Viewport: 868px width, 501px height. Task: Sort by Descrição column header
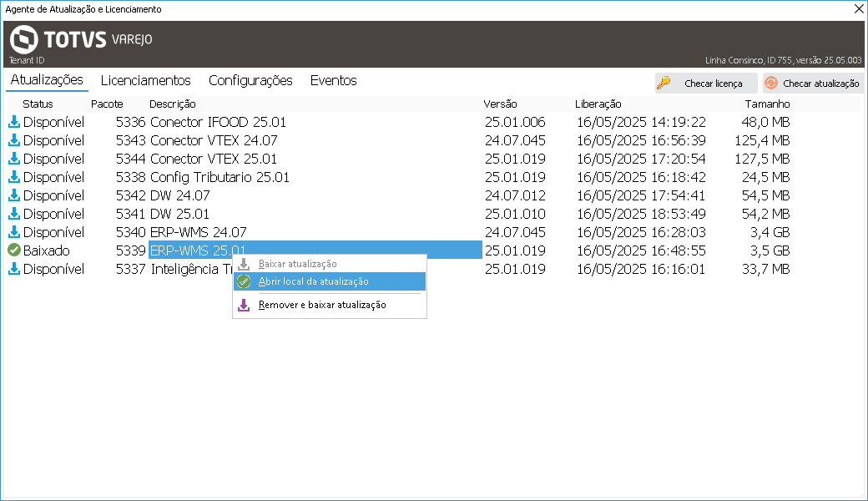[x=172, y=104]
